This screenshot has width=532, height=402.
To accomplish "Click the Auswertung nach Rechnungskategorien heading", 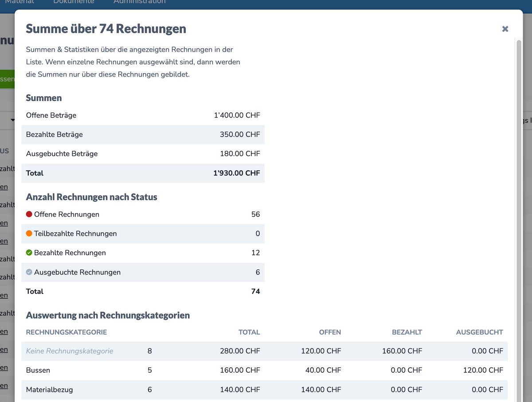I will coord(108,316).
